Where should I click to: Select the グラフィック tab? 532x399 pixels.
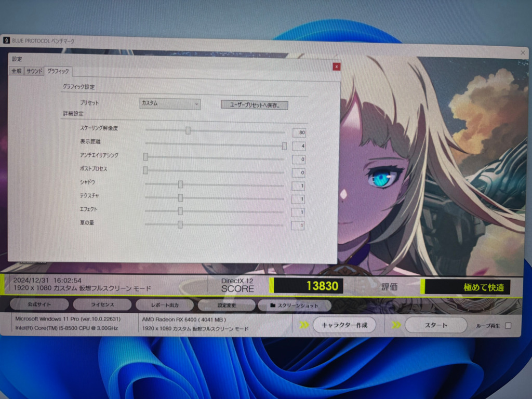(x=58, y=71)
